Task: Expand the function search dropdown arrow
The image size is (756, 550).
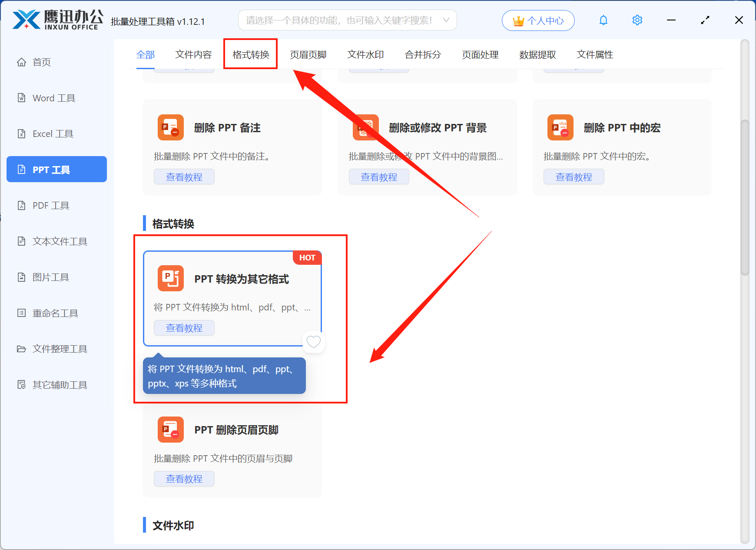Action: click(446, 20)
